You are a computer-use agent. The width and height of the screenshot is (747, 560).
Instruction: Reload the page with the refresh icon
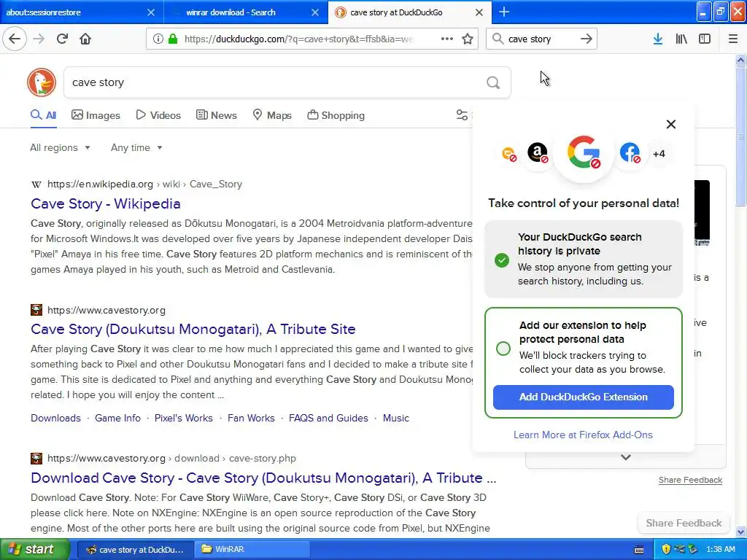(x=62, y=39)
